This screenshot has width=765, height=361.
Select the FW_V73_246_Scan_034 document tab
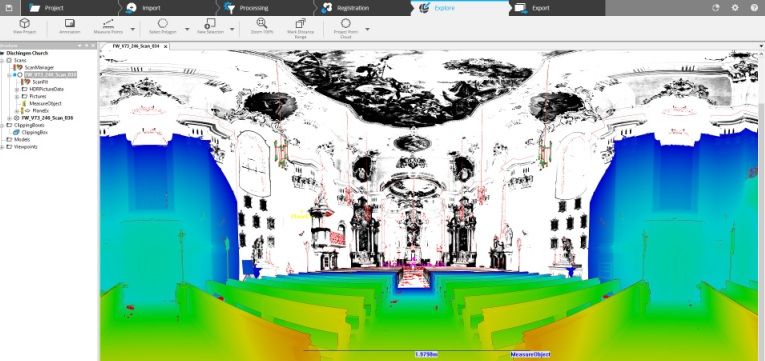click(x=136, y=46)
